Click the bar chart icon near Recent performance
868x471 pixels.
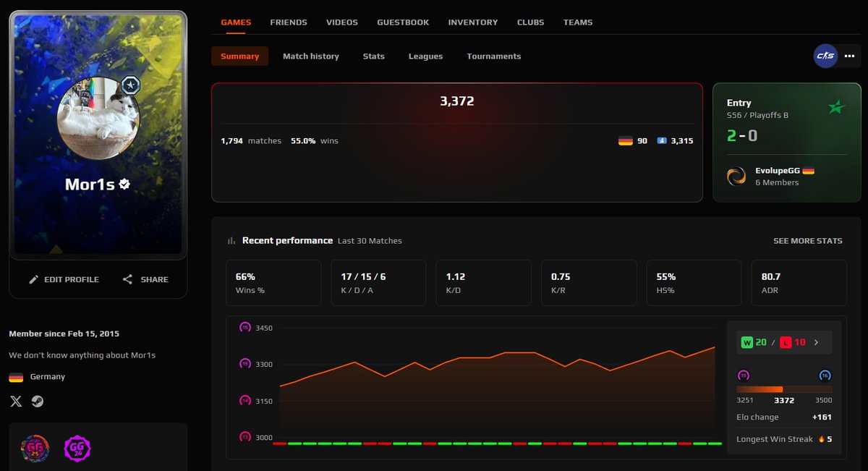click(231, 241)
